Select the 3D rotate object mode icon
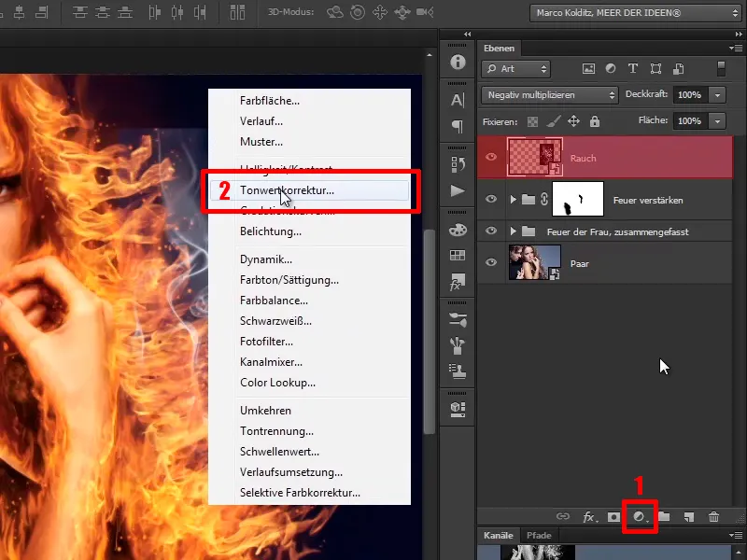 pyautogui.click(x=335, y=12)
